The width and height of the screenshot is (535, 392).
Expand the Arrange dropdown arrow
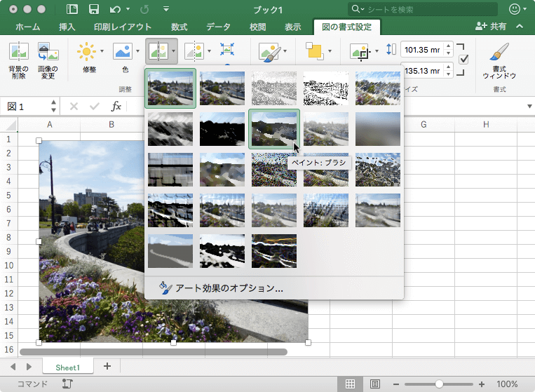point(330,51)
